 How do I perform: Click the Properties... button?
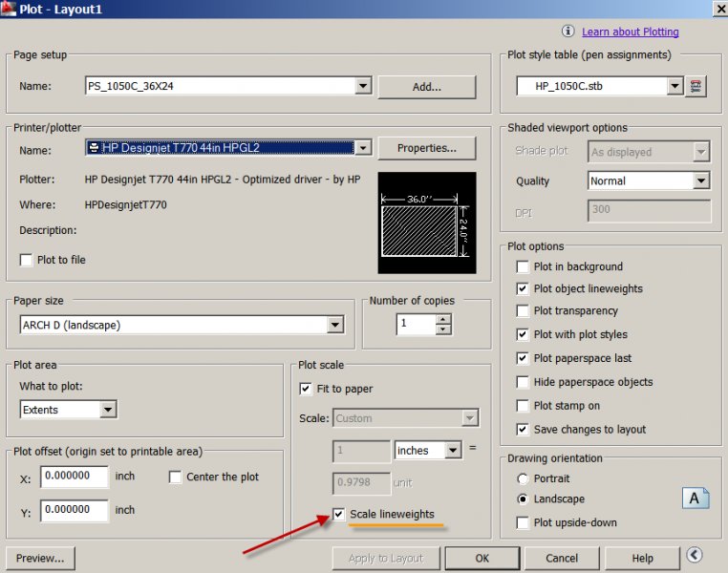pos(427,148)
